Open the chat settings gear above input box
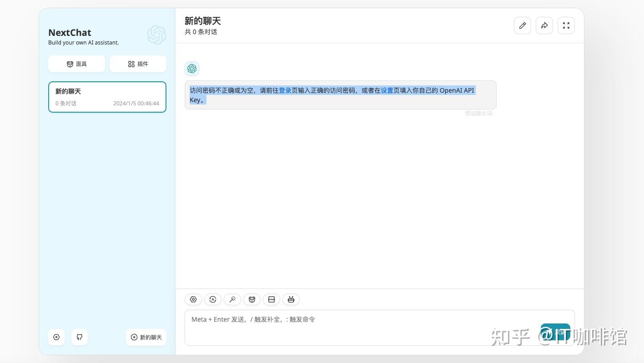This screenshot has height=363, width=644. [x=193, y=299]
